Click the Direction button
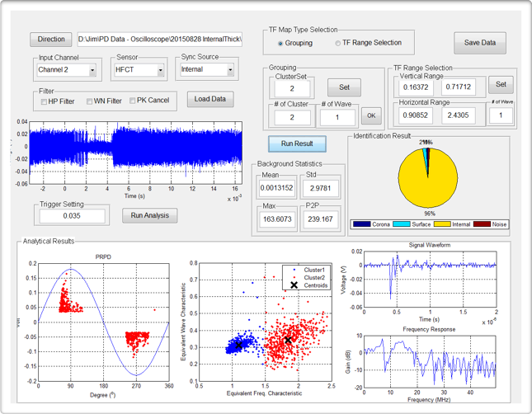Screen dimensions: 532x414 (51, 39)
